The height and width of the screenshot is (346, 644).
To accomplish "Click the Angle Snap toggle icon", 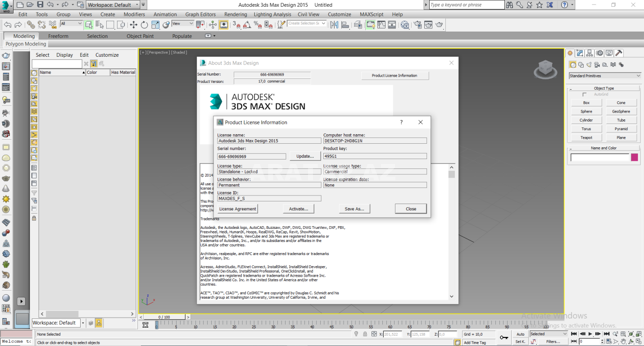I will click(x=247, y=24).
